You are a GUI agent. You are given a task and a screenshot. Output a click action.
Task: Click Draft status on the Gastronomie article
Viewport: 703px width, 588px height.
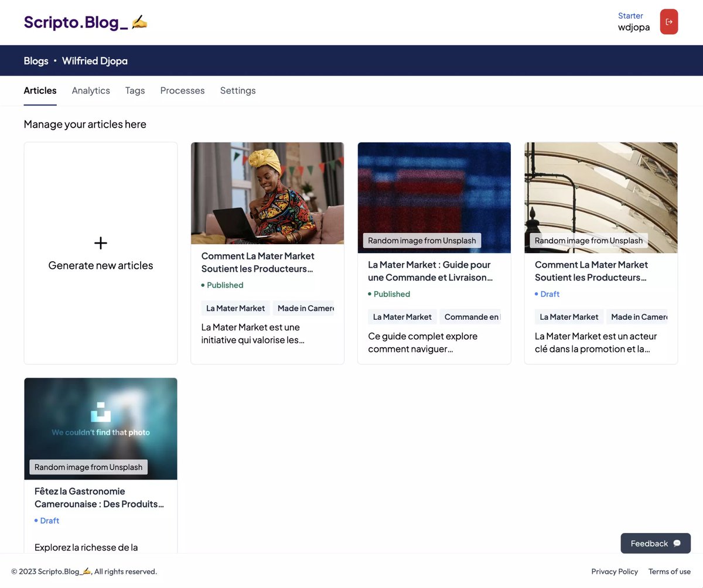(47, 521)
